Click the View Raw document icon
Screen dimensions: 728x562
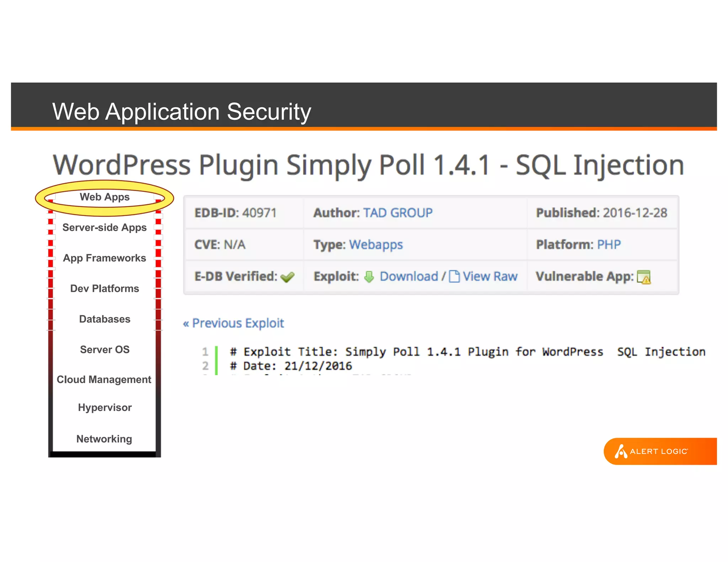coord(454,276)
